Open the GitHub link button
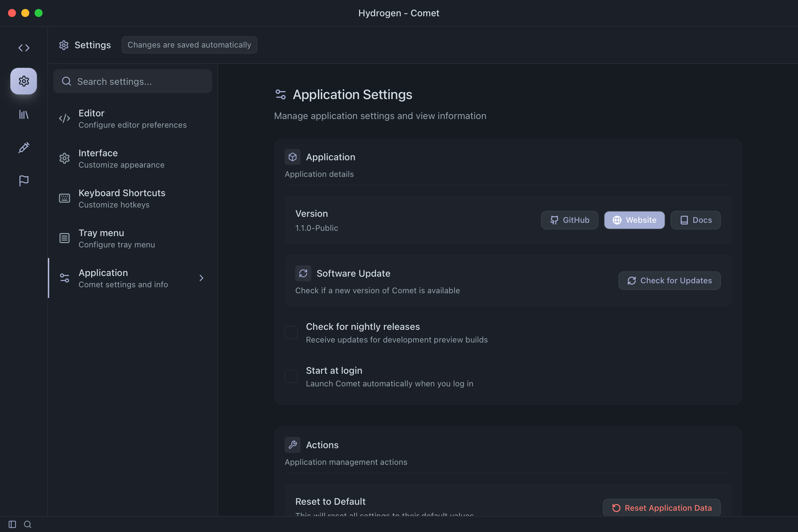Image resolution: width=798 pixels, height=532 pixels. (x=570, y=220)
